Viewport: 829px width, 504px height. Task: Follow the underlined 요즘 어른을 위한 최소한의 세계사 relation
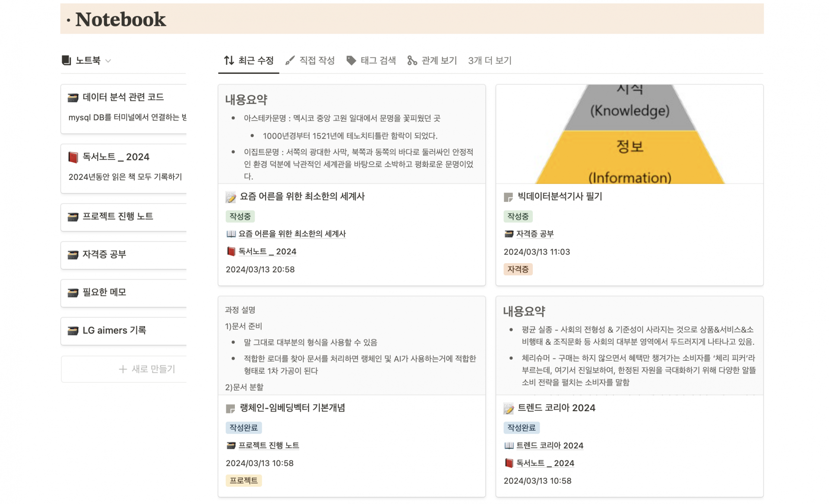(x=292, y=234)
